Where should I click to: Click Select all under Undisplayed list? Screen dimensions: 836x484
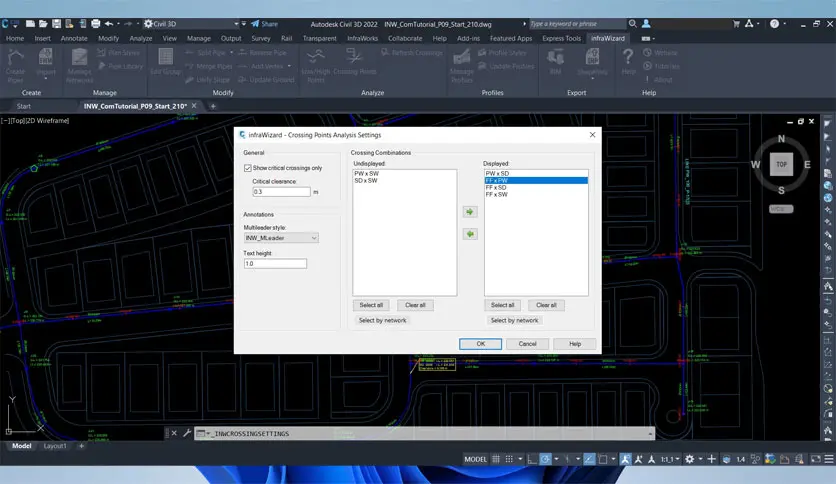click(371, 305)
